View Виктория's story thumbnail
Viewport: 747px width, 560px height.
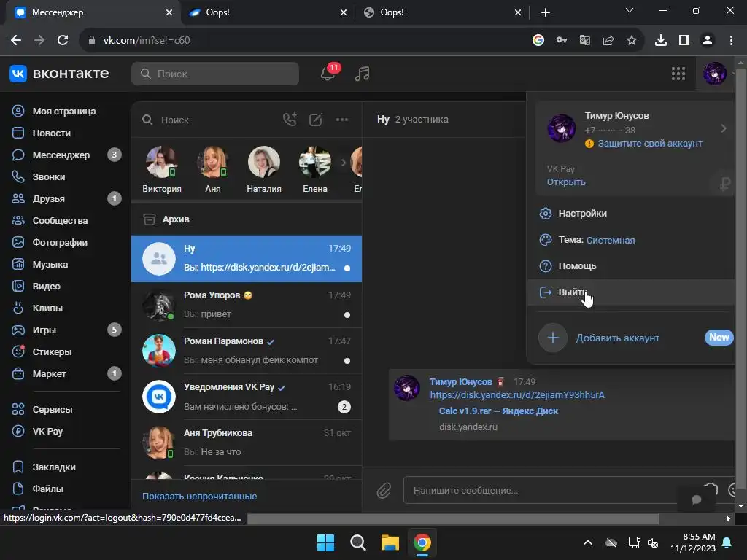coord(161,162)
